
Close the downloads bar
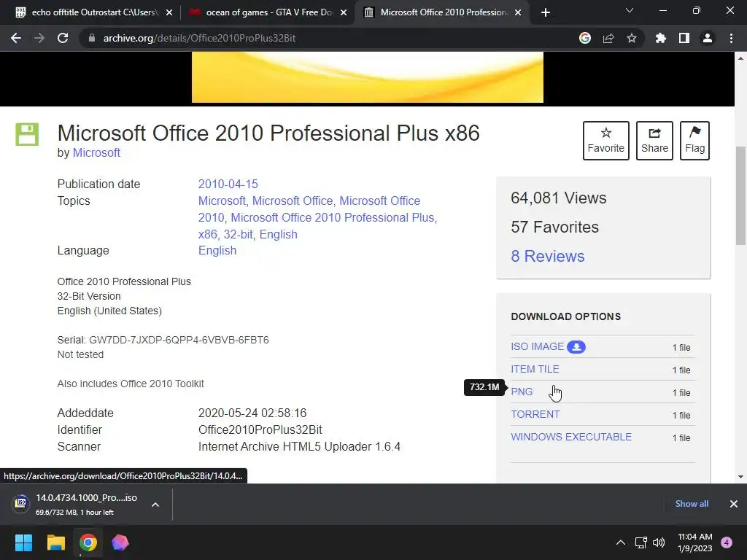[x=734, y=504]
